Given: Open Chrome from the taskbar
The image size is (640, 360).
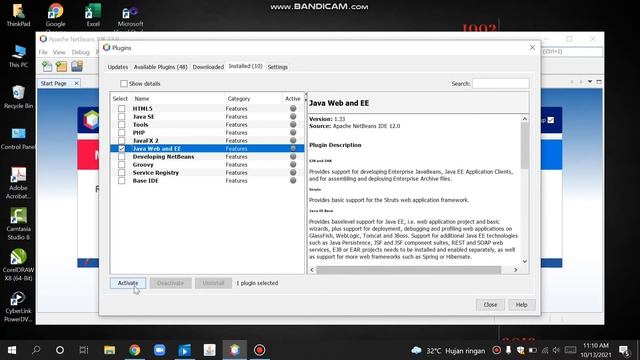Looking at the screenshot, I should click(x=134, y=350).
